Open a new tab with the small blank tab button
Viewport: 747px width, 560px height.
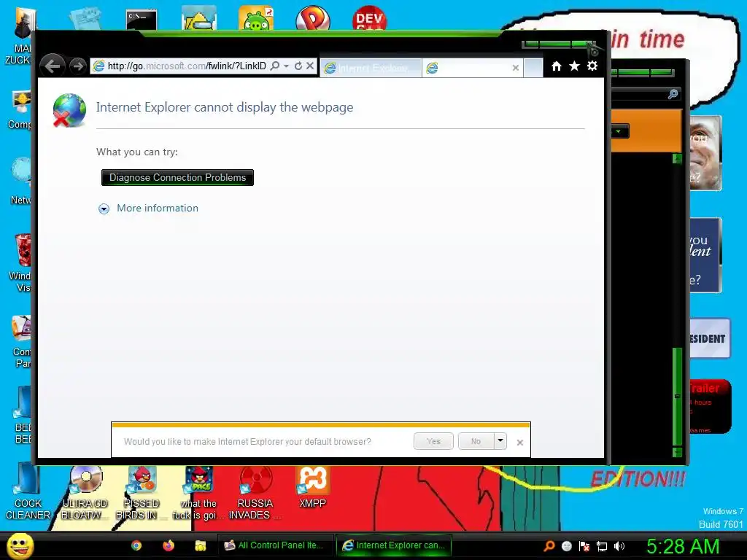533,68
